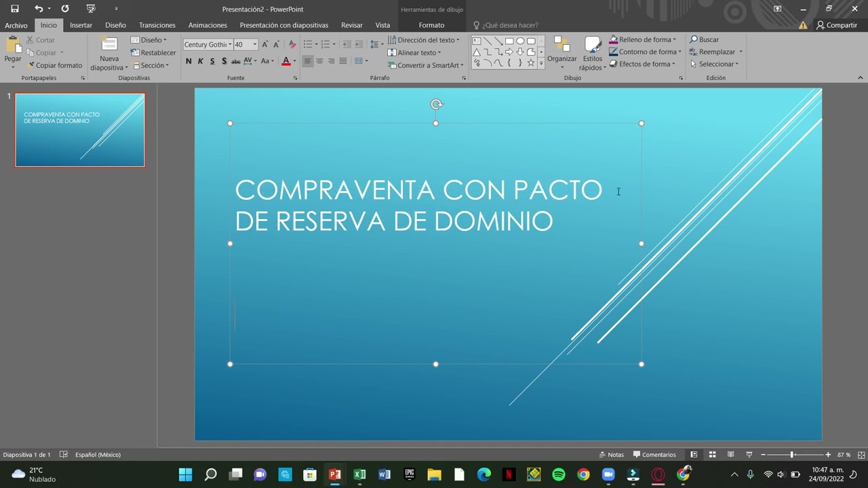Toggle bold (N) formatting
868x488 pixels.
(x=189, y=61)
